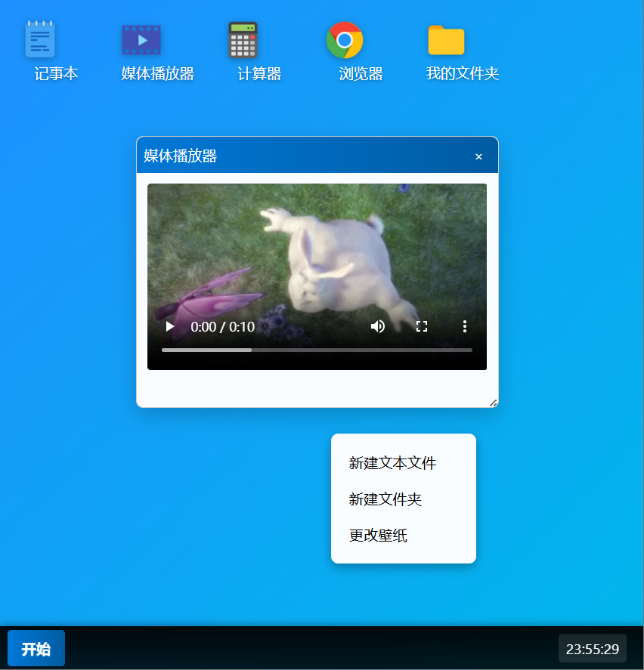Click the 媒体播放器 window title bar
Viewport: 644px width, 670px height.
pos(302,156)
